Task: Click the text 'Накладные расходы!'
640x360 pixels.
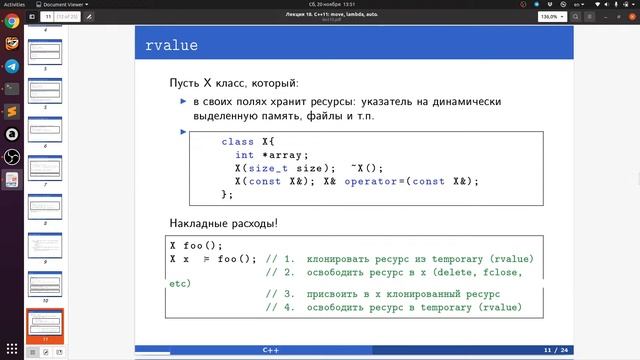Action: [224, 223]
